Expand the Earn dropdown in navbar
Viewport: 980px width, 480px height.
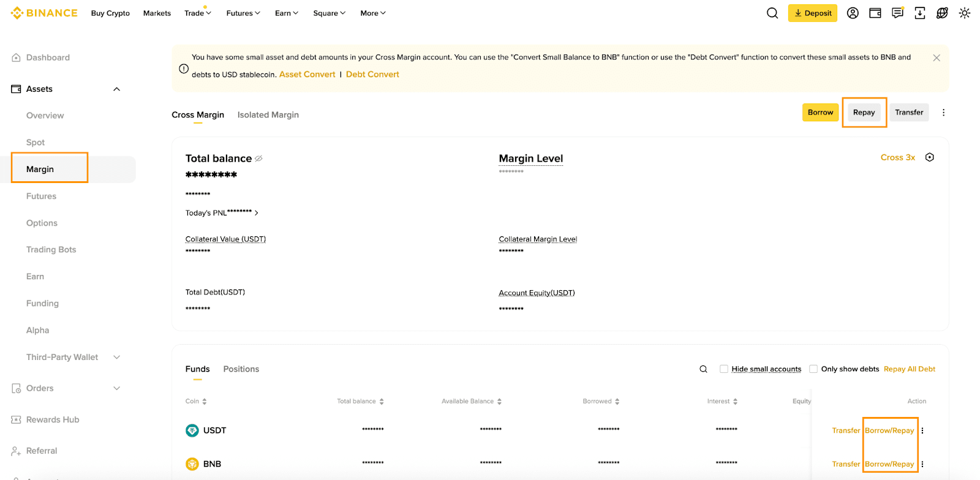[x=287, y=13]
